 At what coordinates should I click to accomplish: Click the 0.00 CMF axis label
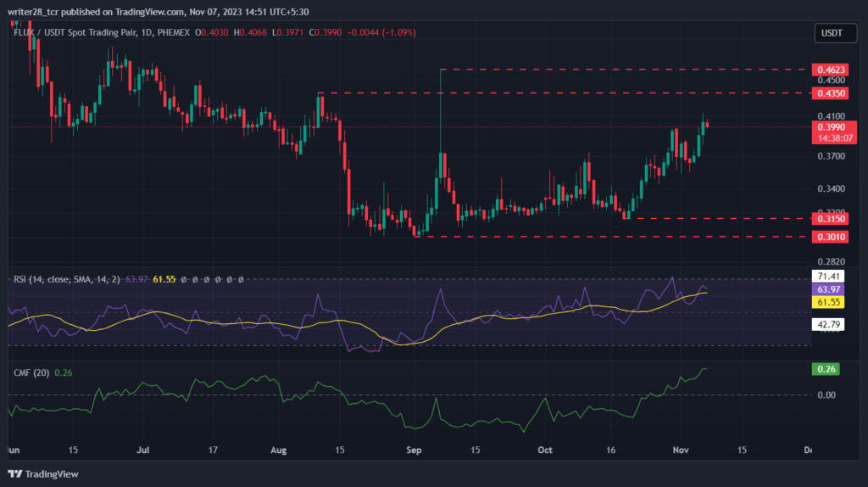click(826, 395)
